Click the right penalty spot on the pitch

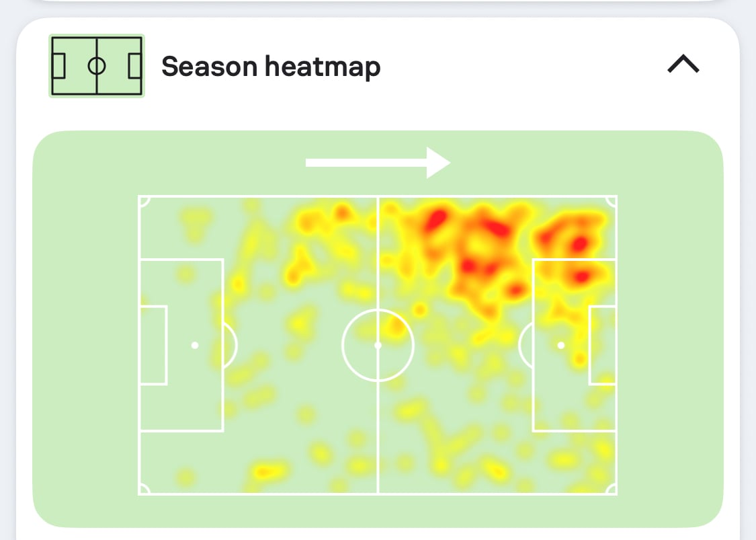pyautogui.click(x=560, y=345)
